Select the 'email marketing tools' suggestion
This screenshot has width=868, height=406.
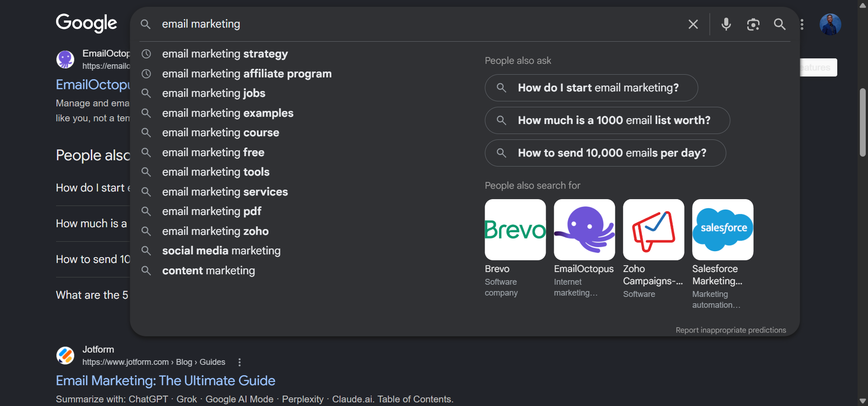216,172
